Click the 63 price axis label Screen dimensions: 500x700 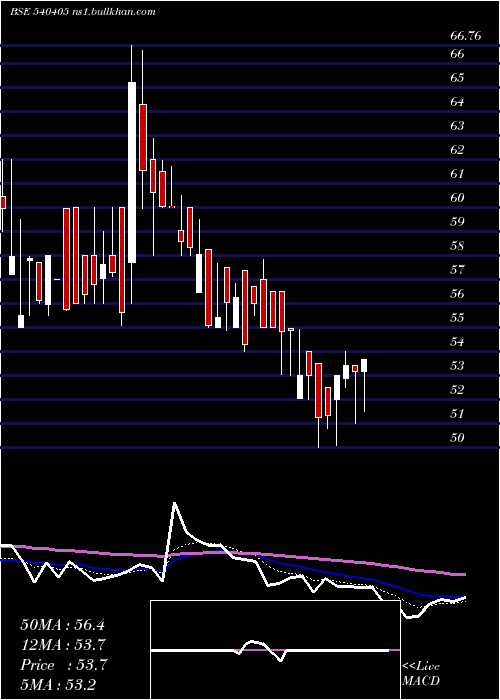pyautogui.click(x=458, y=126)
